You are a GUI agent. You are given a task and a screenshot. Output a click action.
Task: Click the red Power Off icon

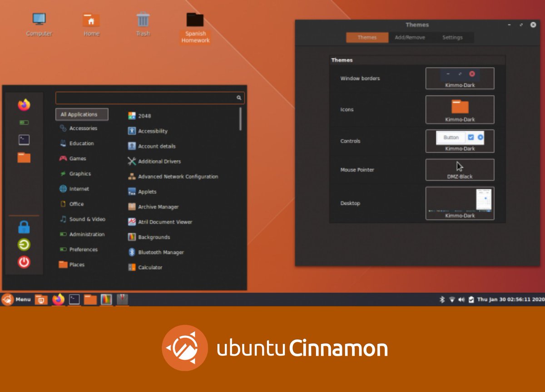point(24,262)
